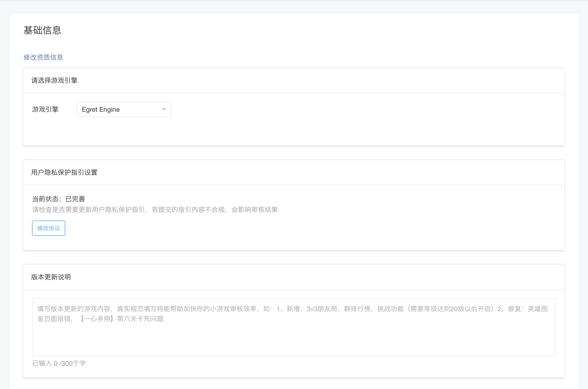This screenshot has width=588, height=389.
Task: Click the 已完善 status value
Action: [x=75, y=199]
